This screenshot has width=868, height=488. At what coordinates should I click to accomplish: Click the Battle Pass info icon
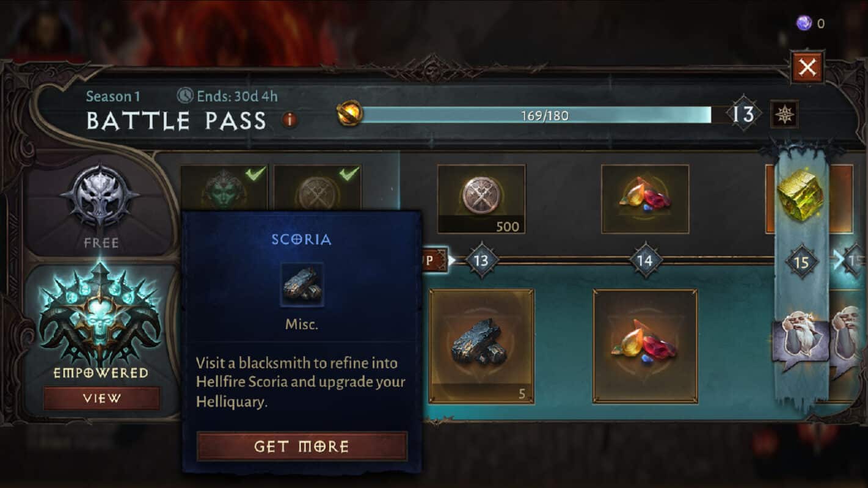pos(290,120)
